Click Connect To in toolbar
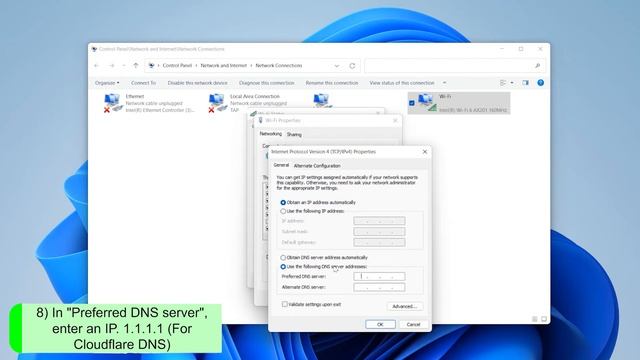 [x=143, y=83]
